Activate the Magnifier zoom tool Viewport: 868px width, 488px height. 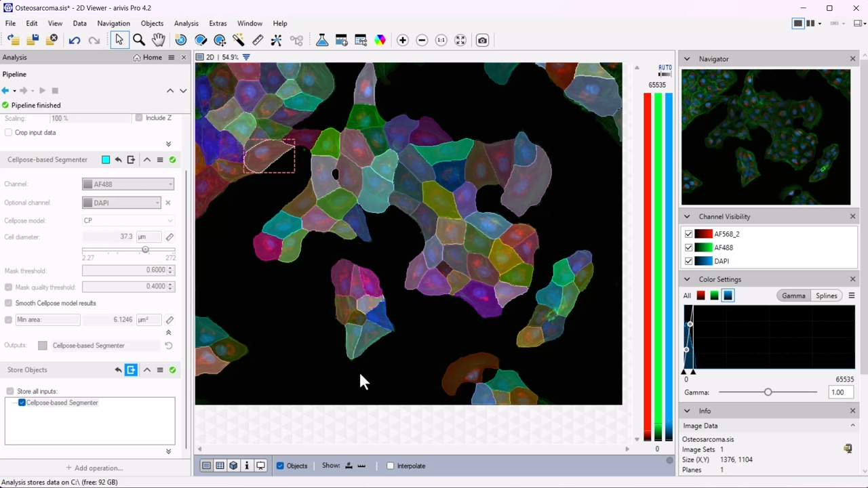pyautogui.click(x=138, y=40)
